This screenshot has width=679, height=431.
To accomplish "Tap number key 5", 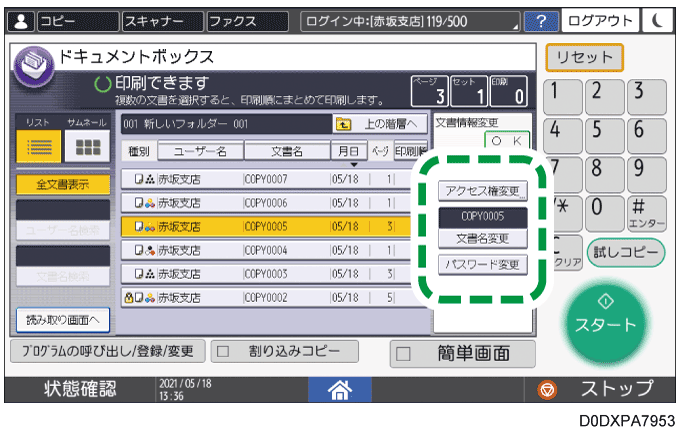I will click(605, 136).
